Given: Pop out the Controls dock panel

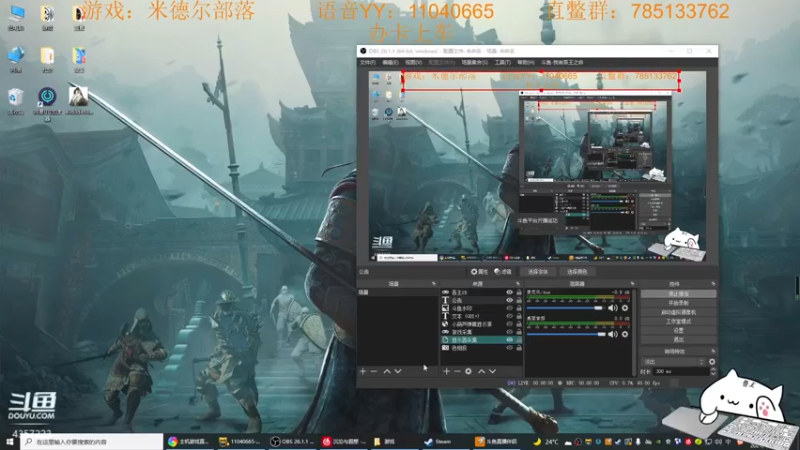Looking at the screenshot, I should click(x=713, y=284).
